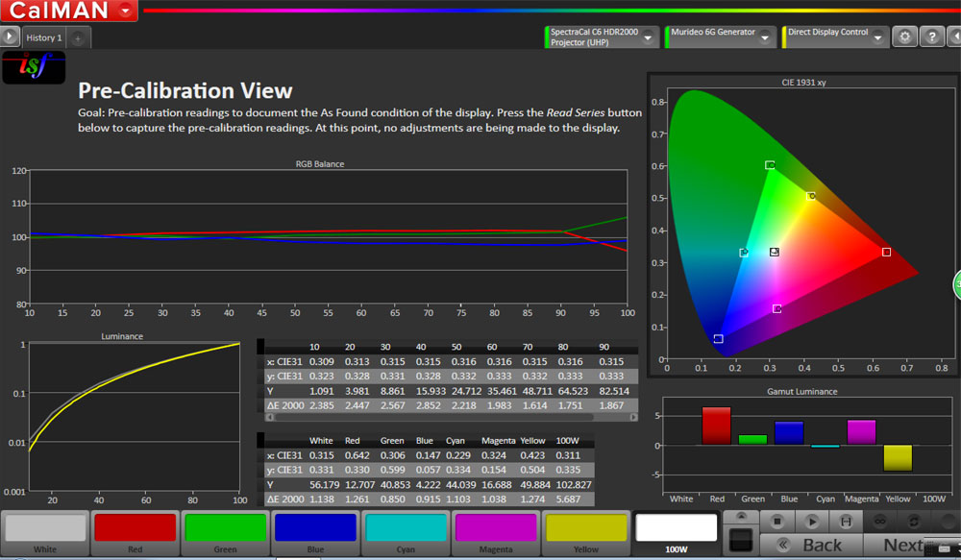Expand the Direct Display Control dropdown
This screenshot has height=560, width=961.
click(877, 37)
